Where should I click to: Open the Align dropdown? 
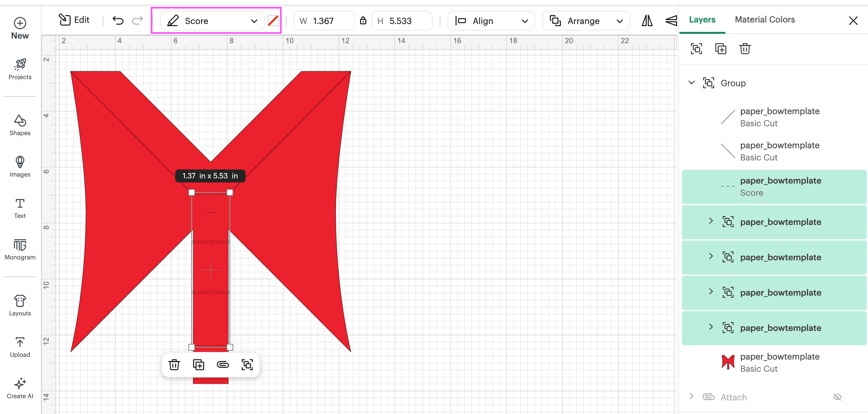tap(491, 21)
